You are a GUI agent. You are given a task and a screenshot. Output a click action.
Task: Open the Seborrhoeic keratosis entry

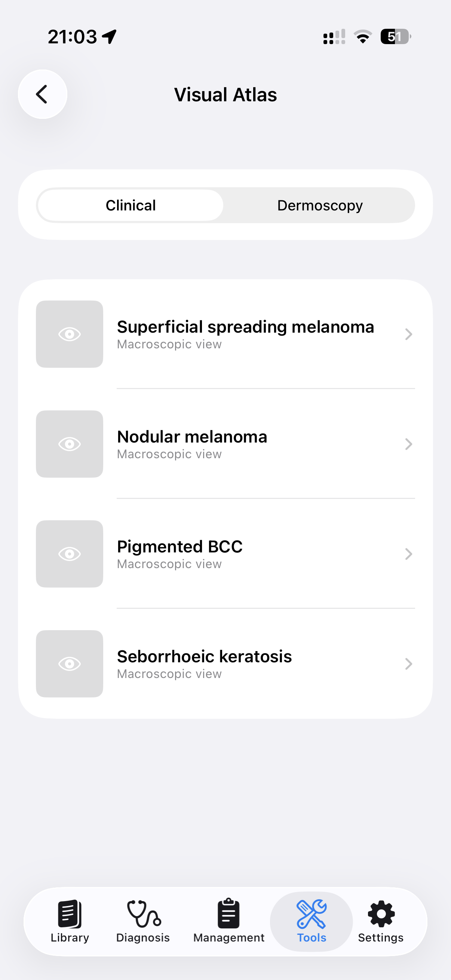tap(205, 657)
